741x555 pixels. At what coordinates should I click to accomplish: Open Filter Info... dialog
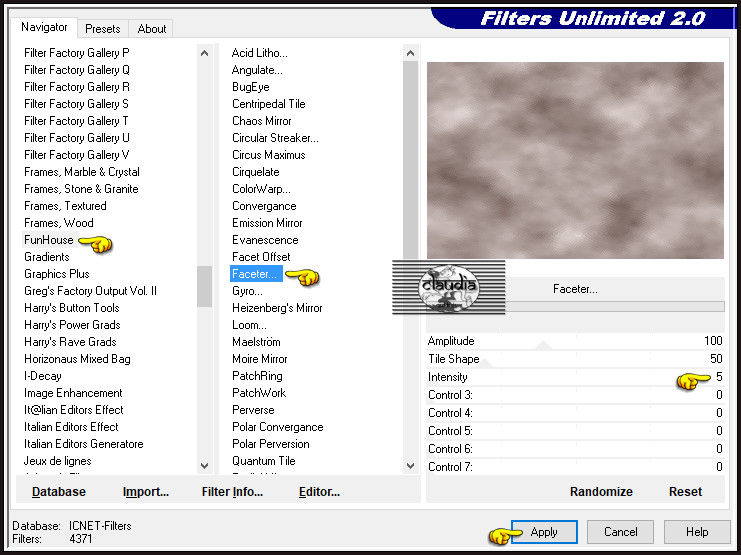pyautogui.click(x=232, y=492)
